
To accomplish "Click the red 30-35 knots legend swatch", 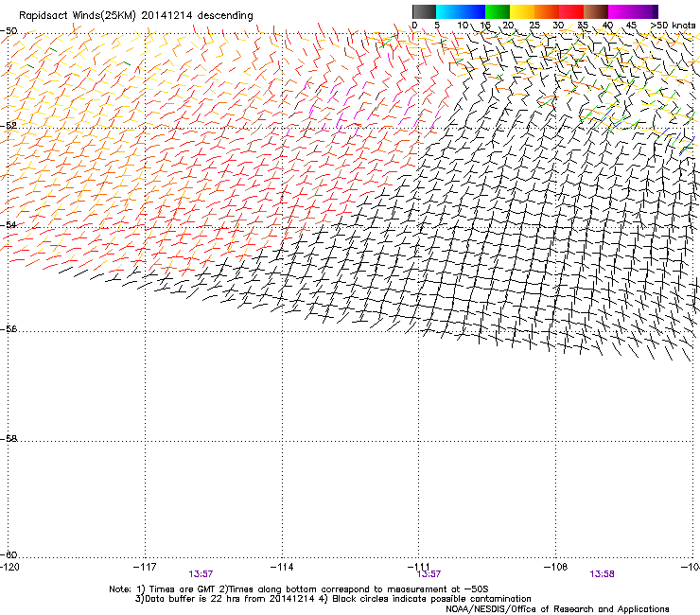I will point(571,11).
